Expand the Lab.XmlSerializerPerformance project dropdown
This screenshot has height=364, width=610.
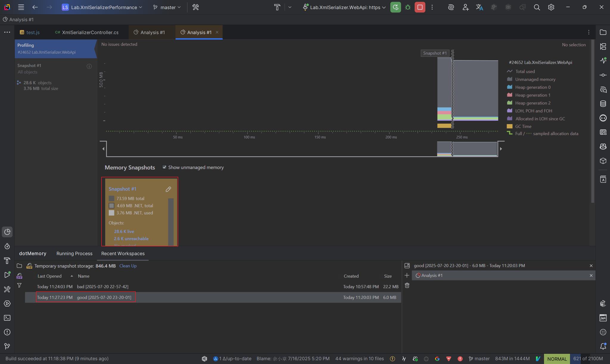click(102, 7)
